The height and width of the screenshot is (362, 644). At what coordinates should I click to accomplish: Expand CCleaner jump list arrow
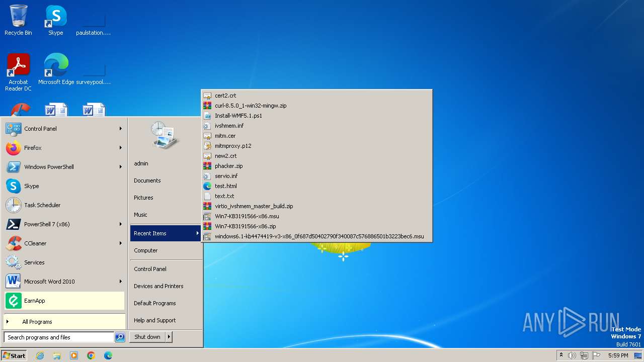point(121,243)
